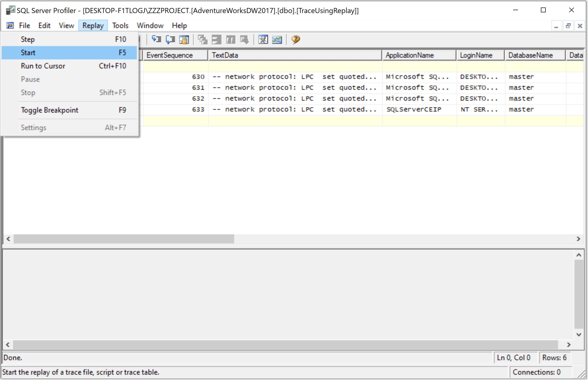Click the horizontal scrollbar right arrow
Image resolution: width=588 pixels, height=380 pixels.
[579, 238]
